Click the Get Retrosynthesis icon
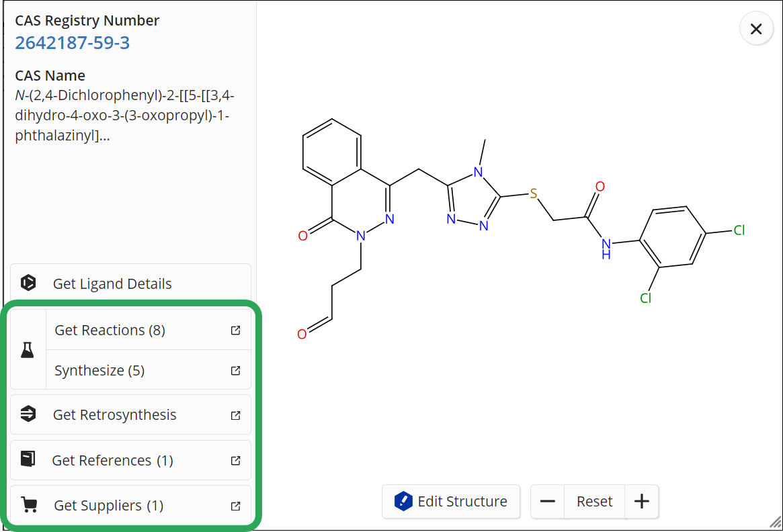Viewport: 783px width, 532px height. click(28, 414)
